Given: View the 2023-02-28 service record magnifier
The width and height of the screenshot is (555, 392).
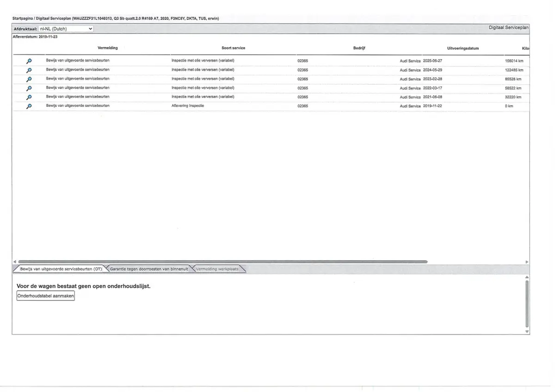Looking at the screenshot, I should (29, 79).
